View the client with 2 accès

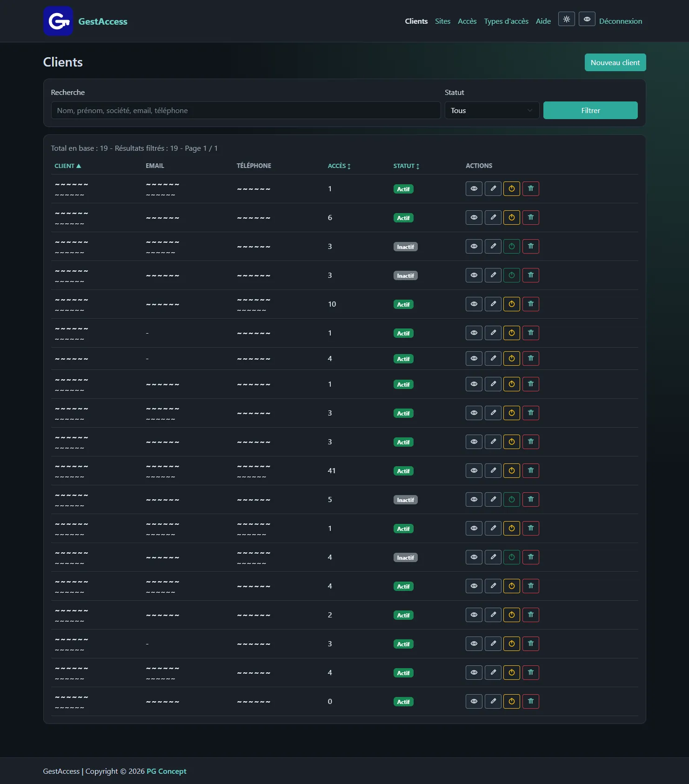(x=474, y=615)
